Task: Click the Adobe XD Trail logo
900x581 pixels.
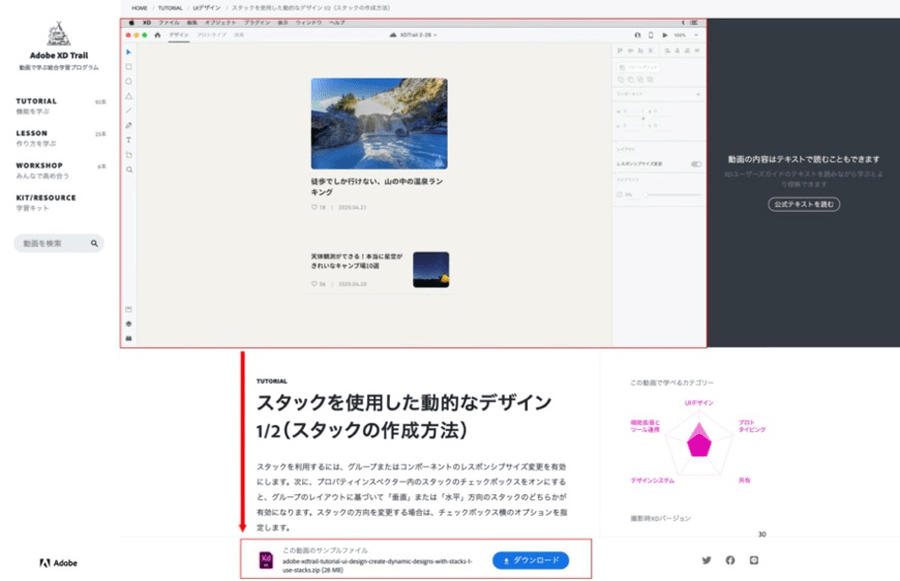Action: point(59,34)
